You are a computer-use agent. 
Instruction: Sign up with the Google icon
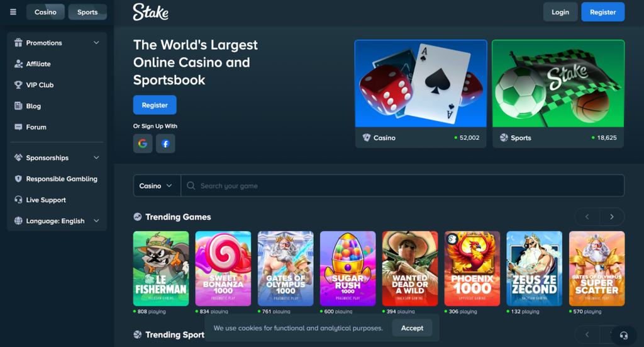click(143, 144)
